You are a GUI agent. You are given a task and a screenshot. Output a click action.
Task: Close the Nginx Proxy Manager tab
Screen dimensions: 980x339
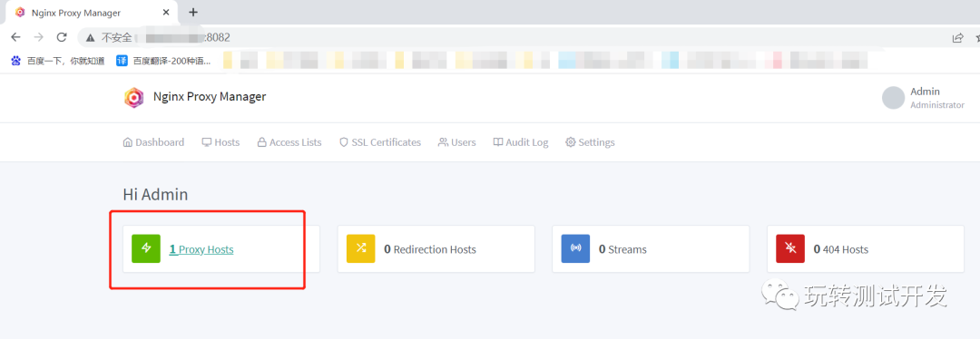(166, 13)
